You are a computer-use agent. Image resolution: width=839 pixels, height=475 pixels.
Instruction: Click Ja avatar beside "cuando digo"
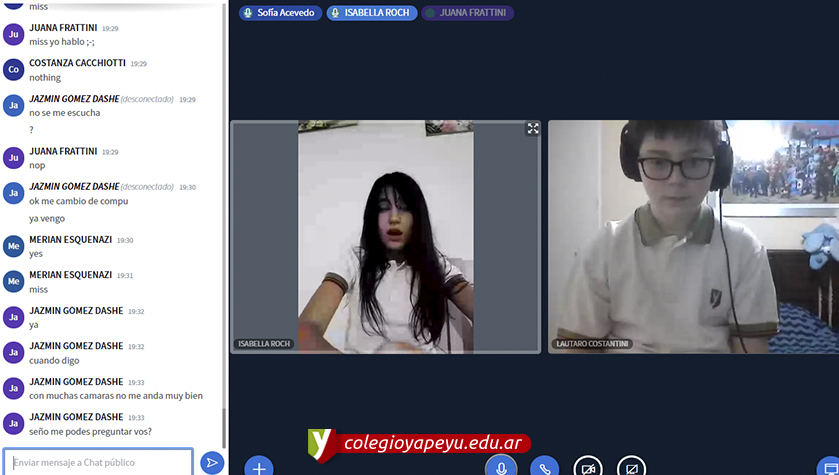tap(13, 352)
